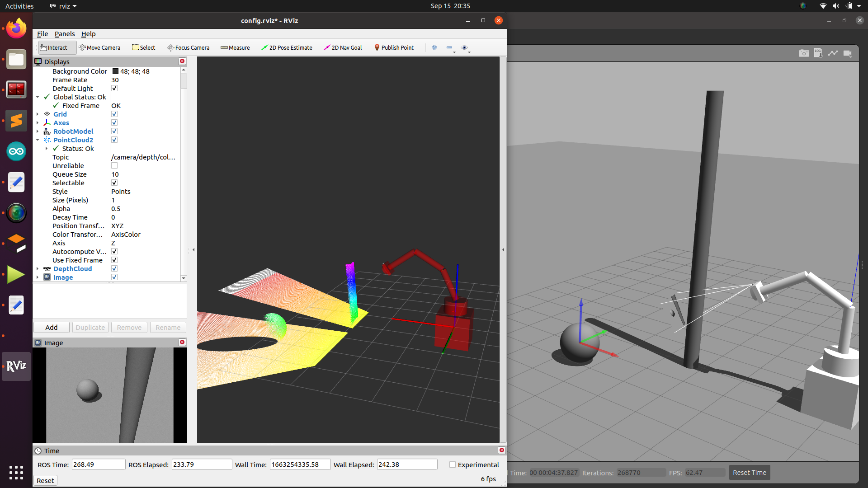Open the Files manager from the dock

pyautogui.click(x=16, y=59)
